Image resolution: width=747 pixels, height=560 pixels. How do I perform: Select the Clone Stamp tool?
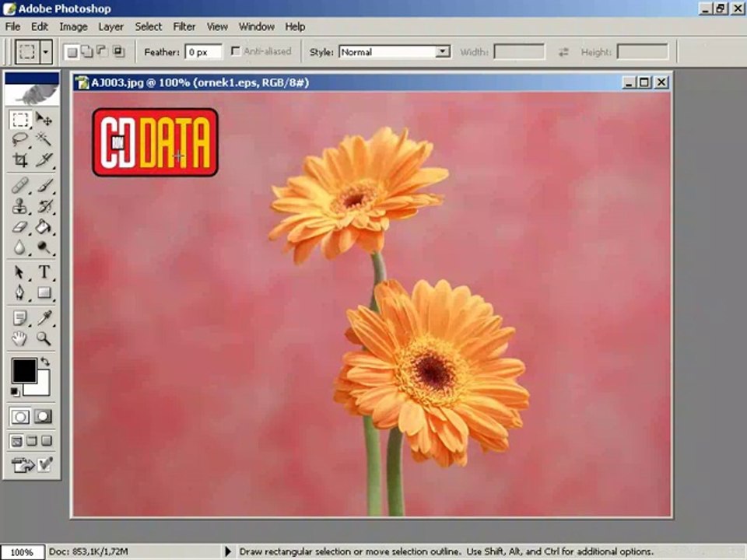tap(20, 206)
